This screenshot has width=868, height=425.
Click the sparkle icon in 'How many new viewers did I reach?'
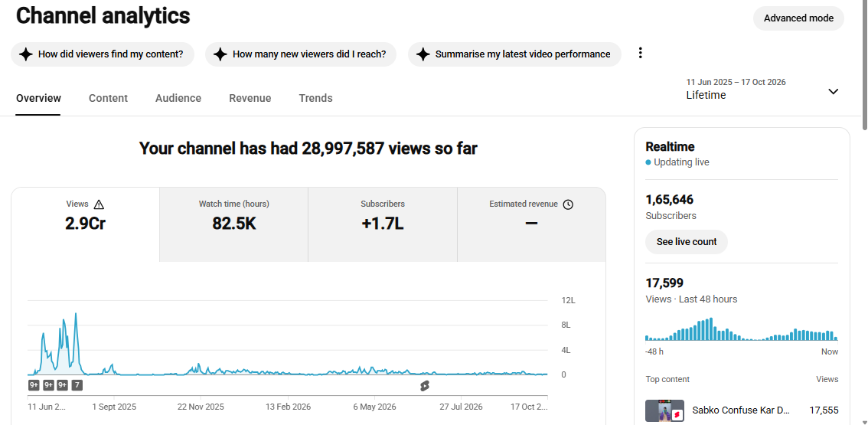(220, 54)
